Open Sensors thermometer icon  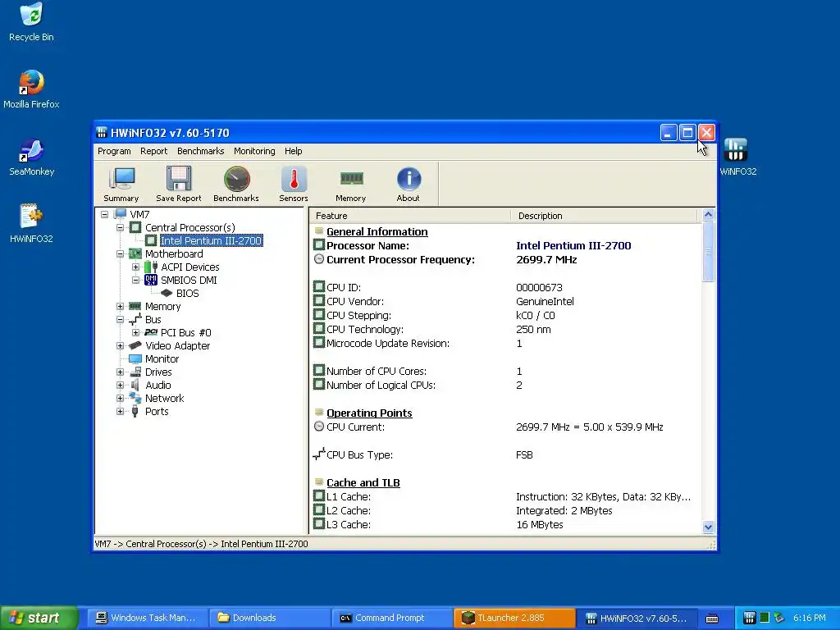[294, 185]
